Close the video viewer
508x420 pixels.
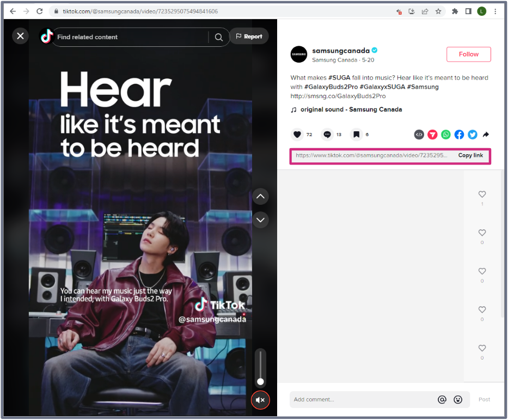tap(20, 36)
